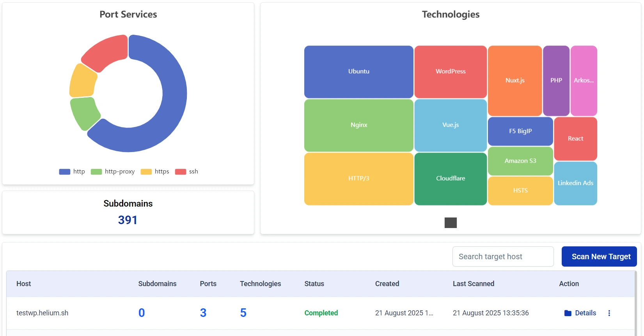Image resolution: width=644 pixels, height=336 pixels.
Task: Select the Cloudflare treemap tile
Action: 451,179
